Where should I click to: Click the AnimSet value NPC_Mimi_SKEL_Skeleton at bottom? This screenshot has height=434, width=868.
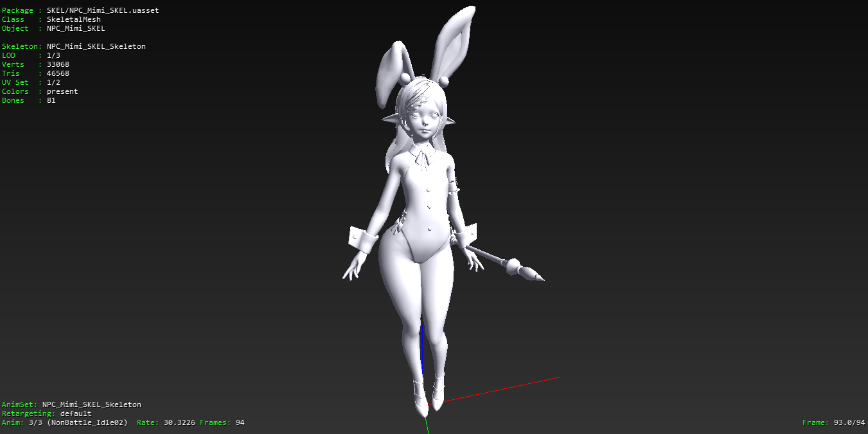click(92, 404)
